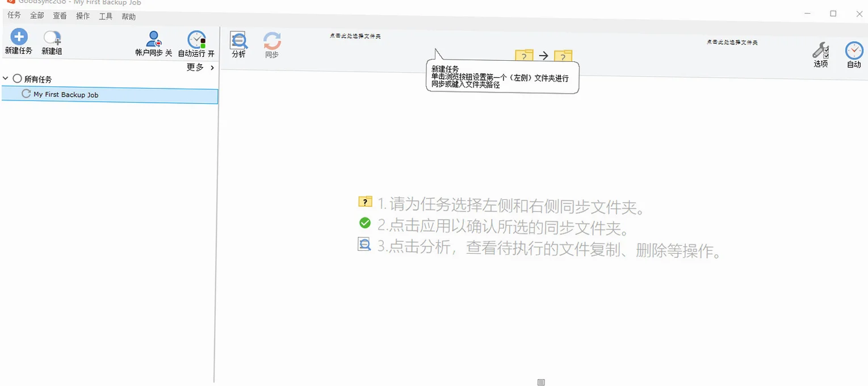Click the magnifier icon beside step 3
This screenshot has height=386, width=868.
(x=364, y=245)
